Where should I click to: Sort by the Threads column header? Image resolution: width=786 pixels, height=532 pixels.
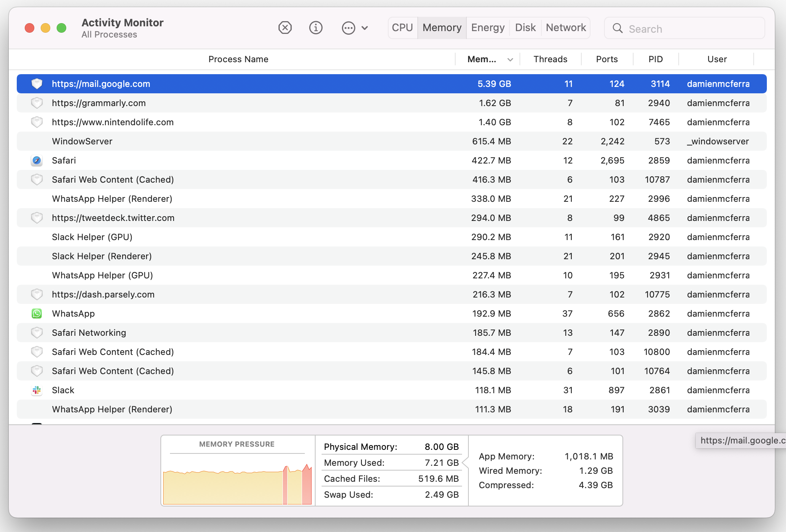point(550,59)
